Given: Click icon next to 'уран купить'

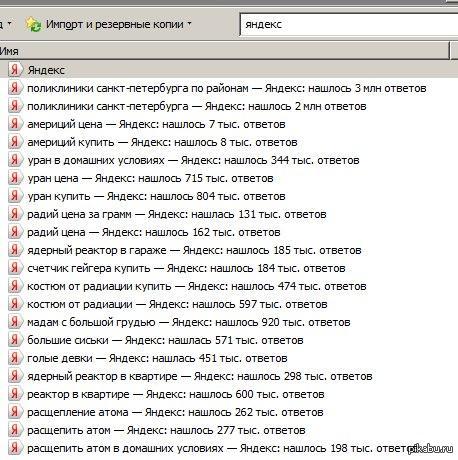Looking at the screenshot, I should tap(15, 196).
